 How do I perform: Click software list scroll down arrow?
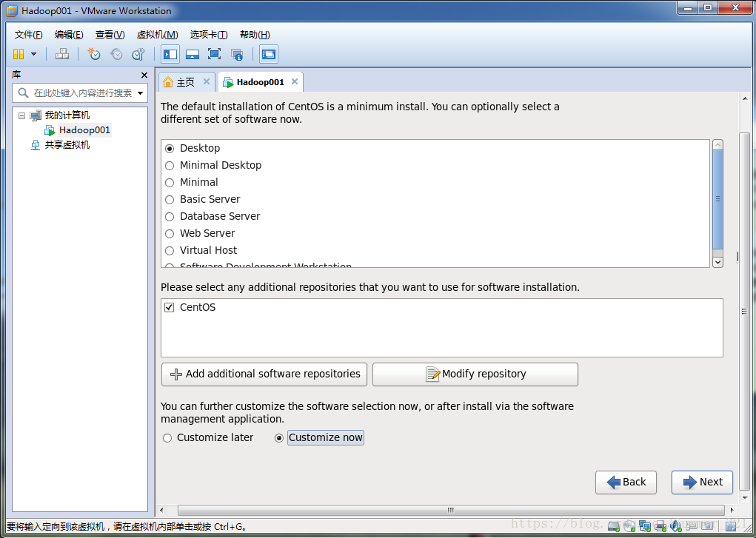[717, 262]
